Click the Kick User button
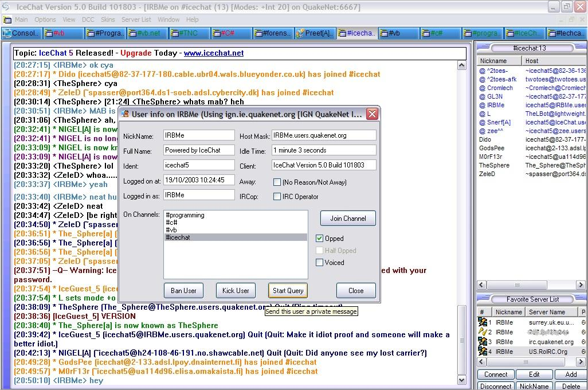The image size is (588, 390). click(x=236, y=291)
